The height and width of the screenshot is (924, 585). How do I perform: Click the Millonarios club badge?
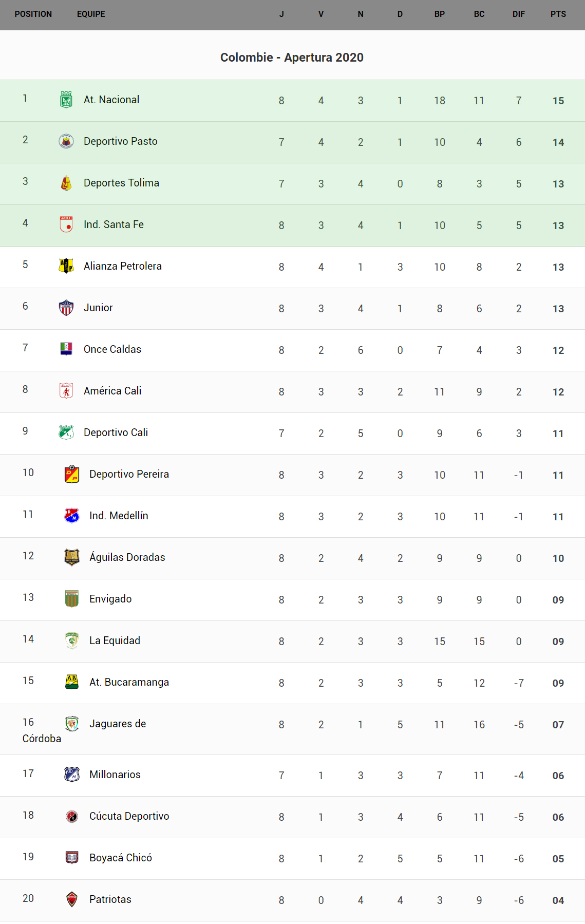click(x=72, y=775)
